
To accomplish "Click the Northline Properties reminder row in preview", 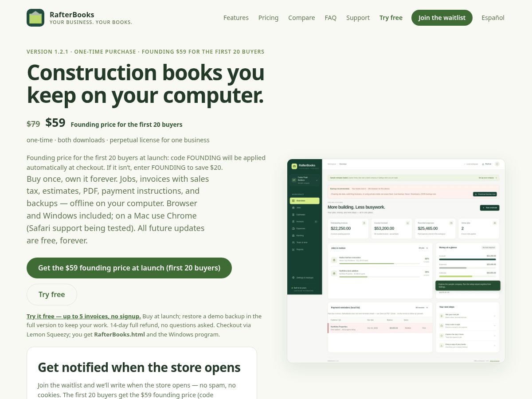I will point(380,328).
